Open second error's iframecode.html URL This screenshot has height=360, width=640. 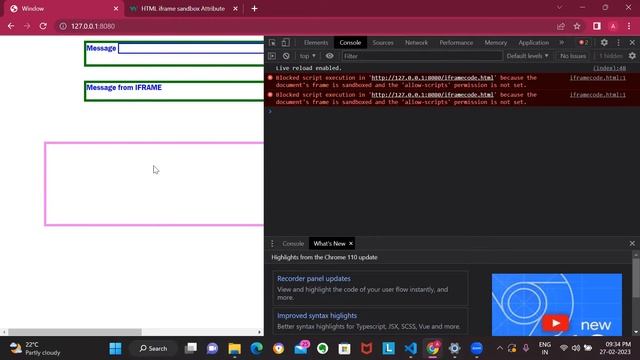[x=432, y=95]
